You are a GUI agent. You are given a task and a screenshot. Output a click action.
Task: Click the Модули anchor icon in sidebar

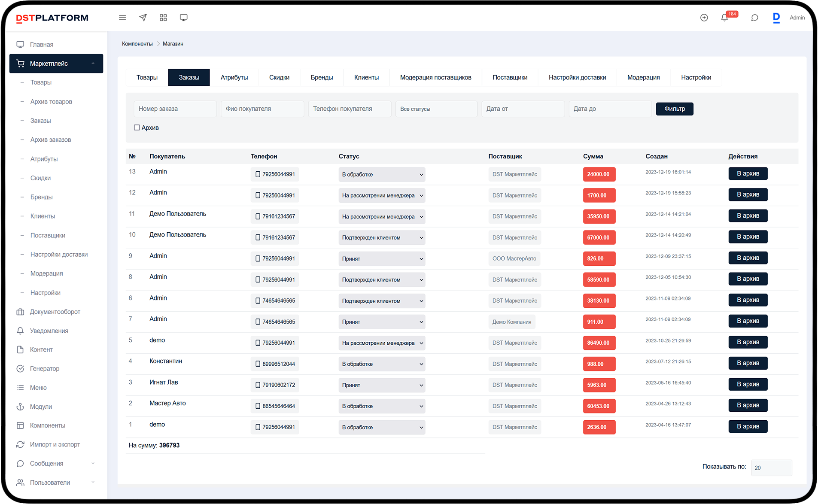coord(20,407)
